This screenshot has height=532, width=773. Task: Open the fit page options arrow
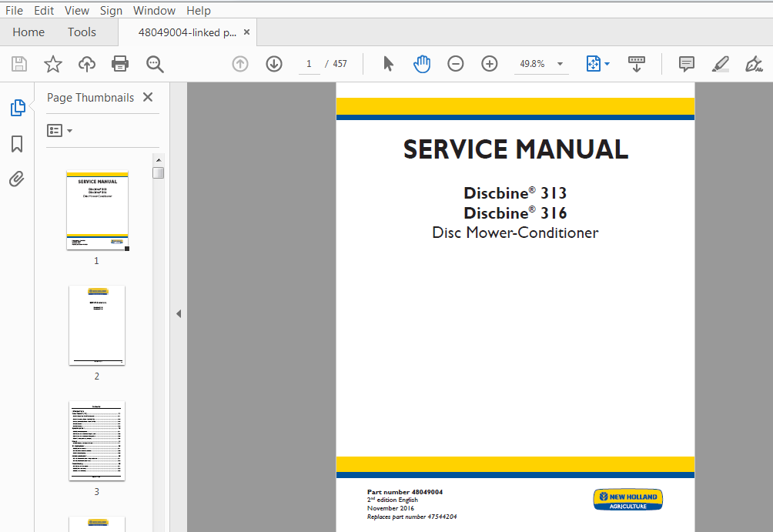click(607, 64)
